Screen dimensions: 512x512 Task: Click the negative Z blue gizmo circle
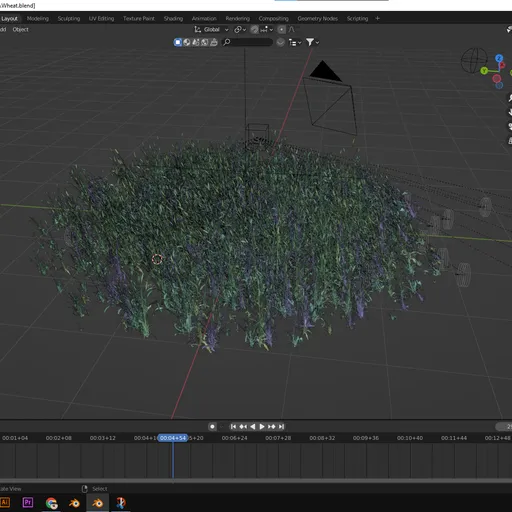pyautogui.click(x=499, y=85)
